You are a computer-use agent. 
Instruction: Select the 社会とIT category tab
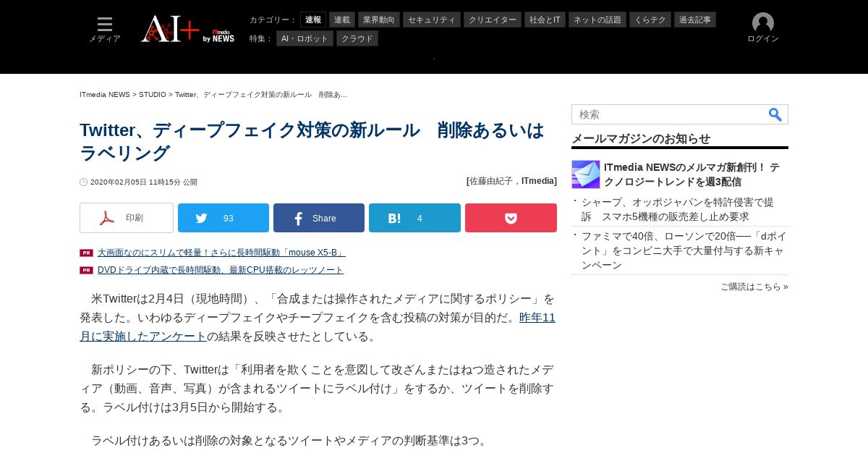(x=545, y=20)
